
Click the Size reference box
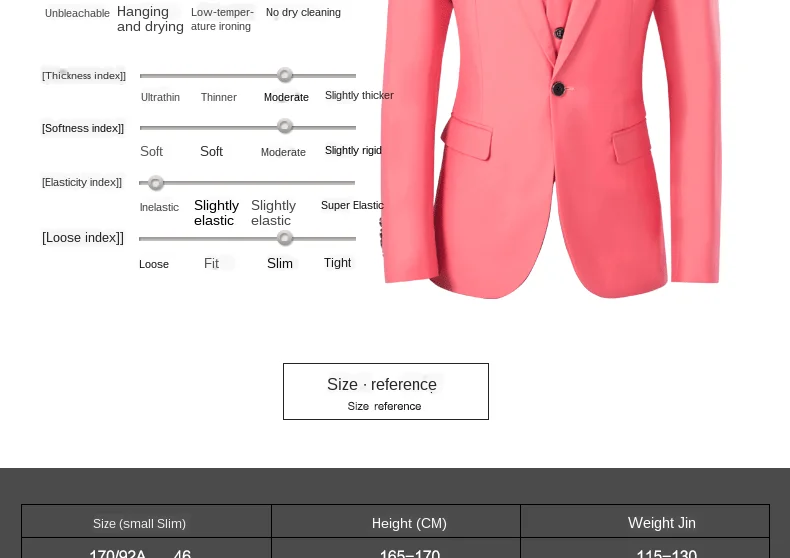coord(386,391)
